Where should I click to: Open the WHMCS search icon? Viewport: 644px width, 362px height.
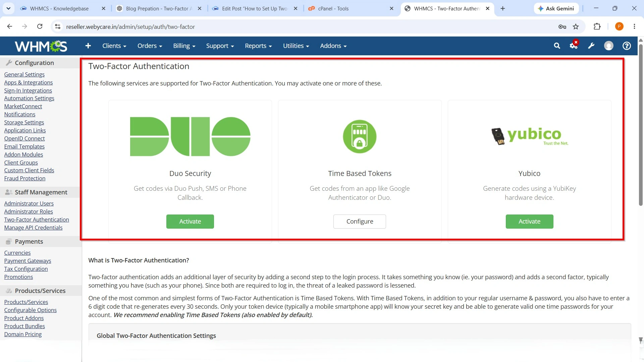[557, 46]
